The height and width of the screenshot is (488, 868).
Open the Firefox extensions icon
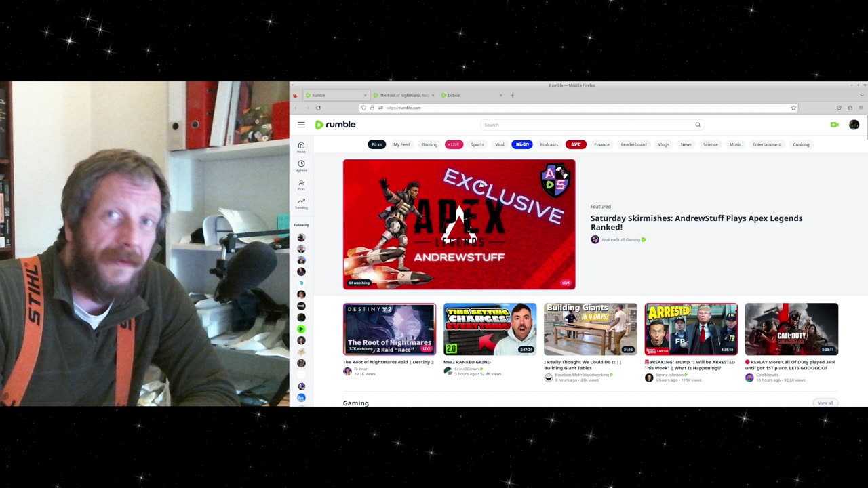(x=850, y=108)
